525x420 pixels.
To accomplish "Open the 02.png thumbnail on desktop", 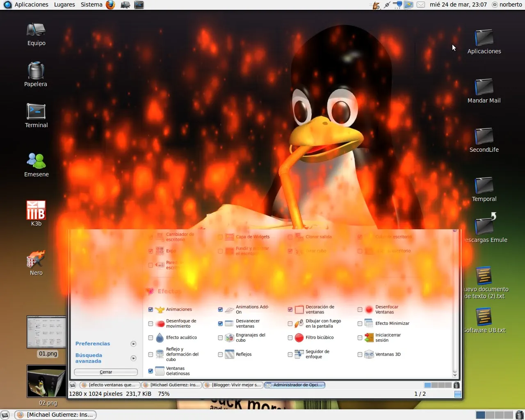I will (x=46, y=381).
